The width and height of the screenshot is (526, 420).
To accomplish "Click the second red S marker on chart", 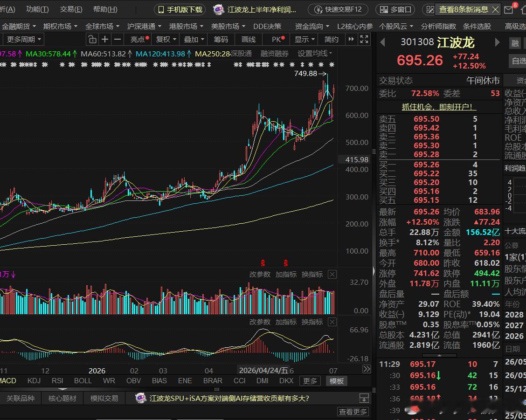I will tap(286, 262).
